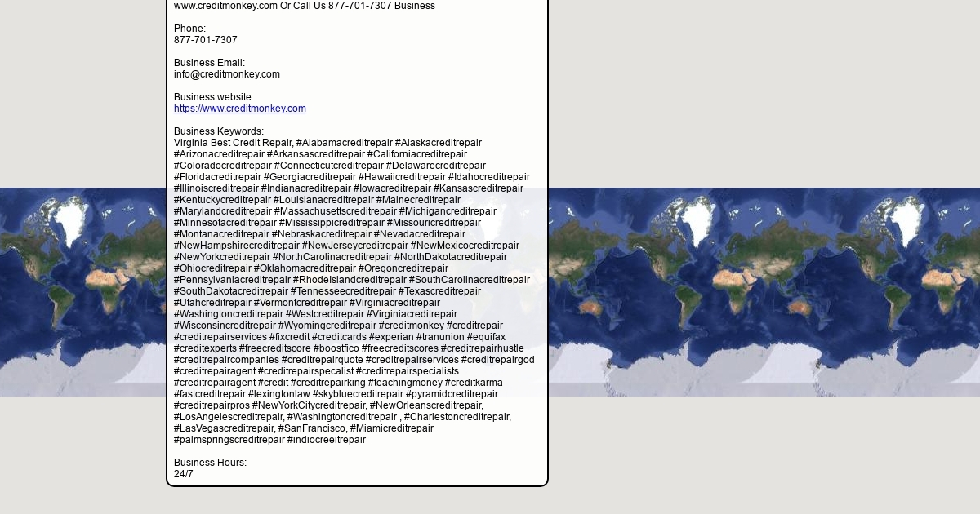The width and height of the screenshot is (980, 514).
Task: Click the #equifax keyword
Action: coord(486,337)
